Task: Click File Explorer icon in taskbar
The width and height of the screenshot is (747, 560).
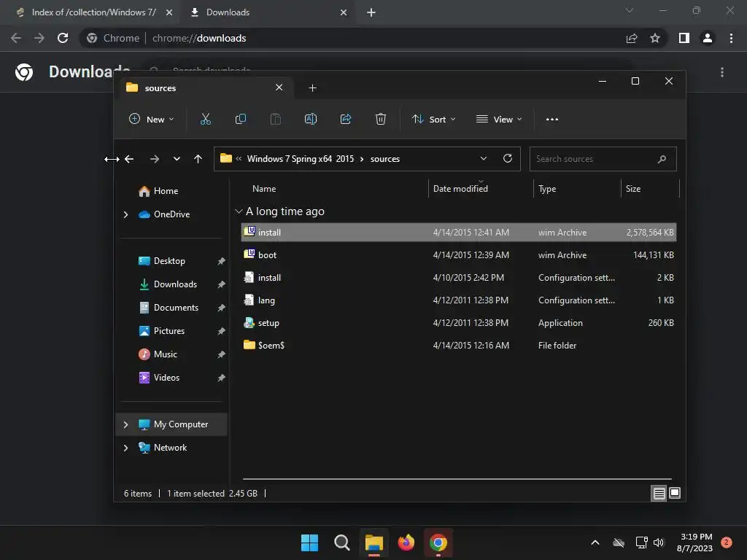Action: pos(374,542)
